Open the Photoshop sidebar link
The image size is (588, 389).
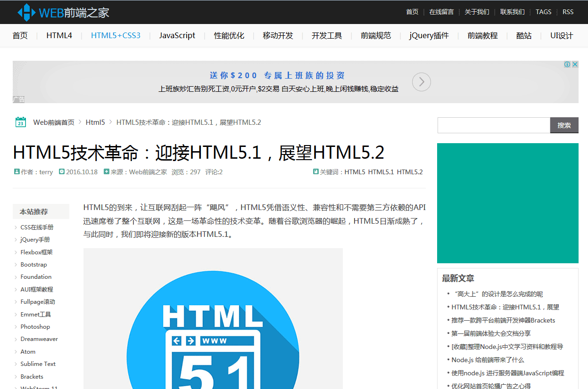click(x=35, y=327)
